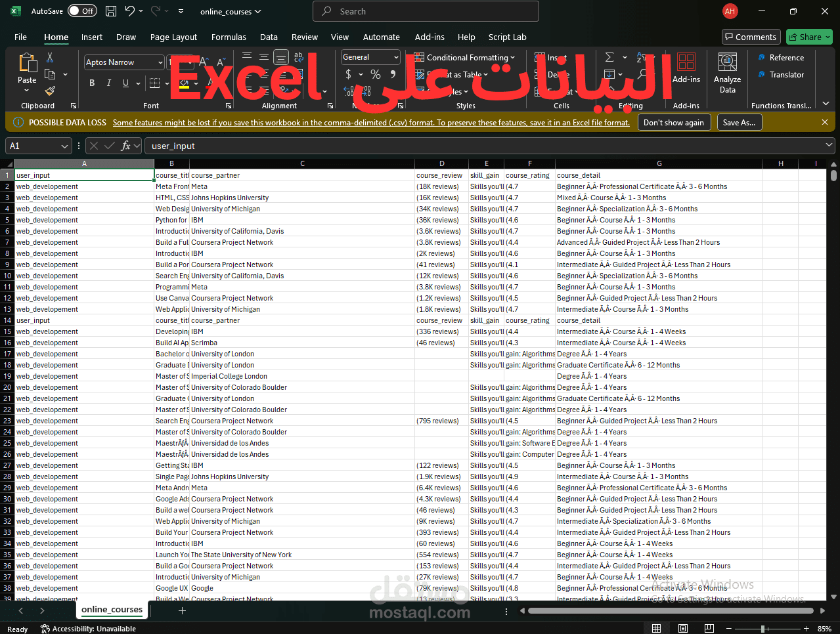This screenshot has height=634, width=840.
Task: Apply comma style number format
Action: coord(393,74)
